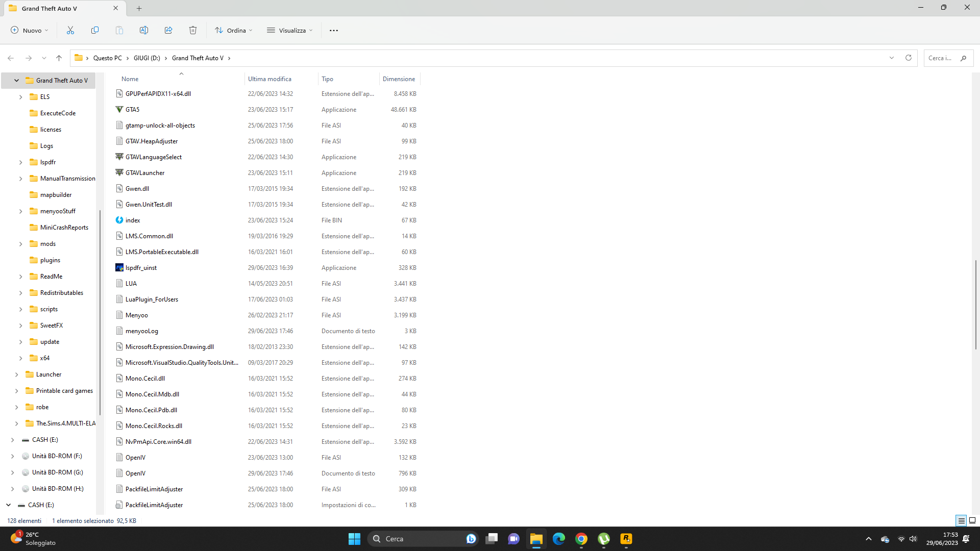Expand the mods folder in tree
This screenshot has height=551, width=980.
(20, 244)
